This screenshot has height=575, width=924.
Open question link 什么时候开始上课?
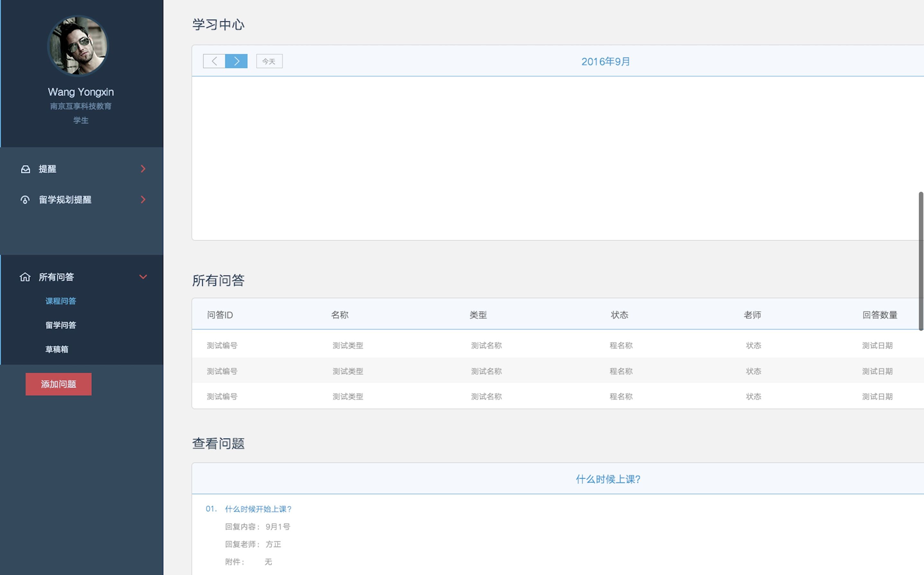[x=258, y=509]
